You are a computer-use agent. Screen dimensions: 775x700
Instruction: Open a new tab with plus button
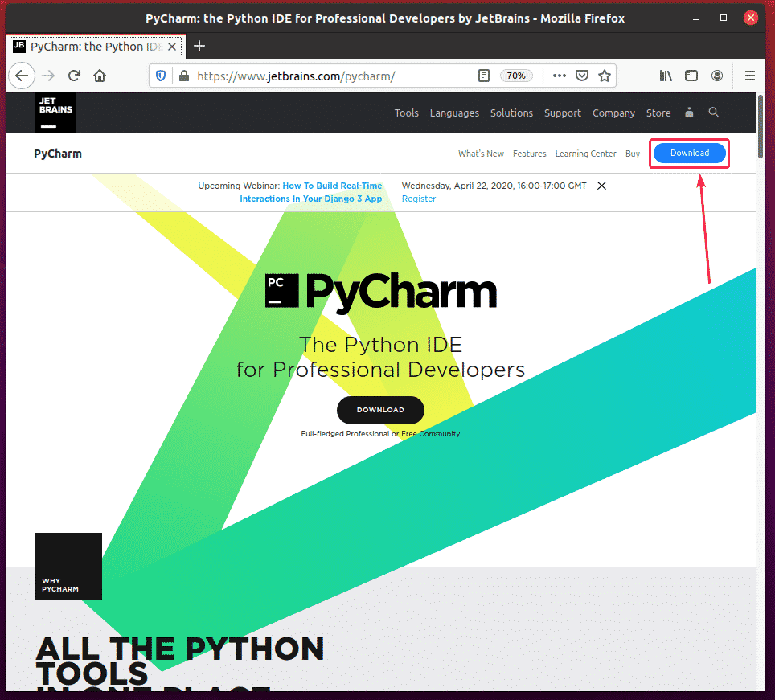[x=199, y=46]
